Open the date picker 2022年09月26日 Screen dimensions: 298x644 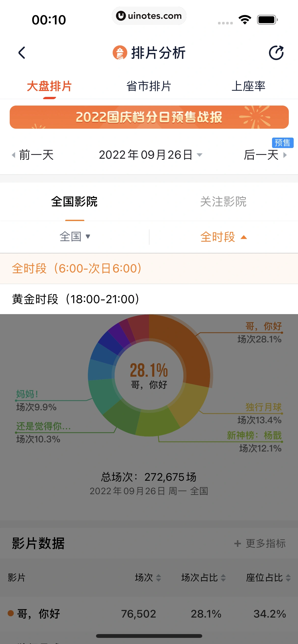150,155
